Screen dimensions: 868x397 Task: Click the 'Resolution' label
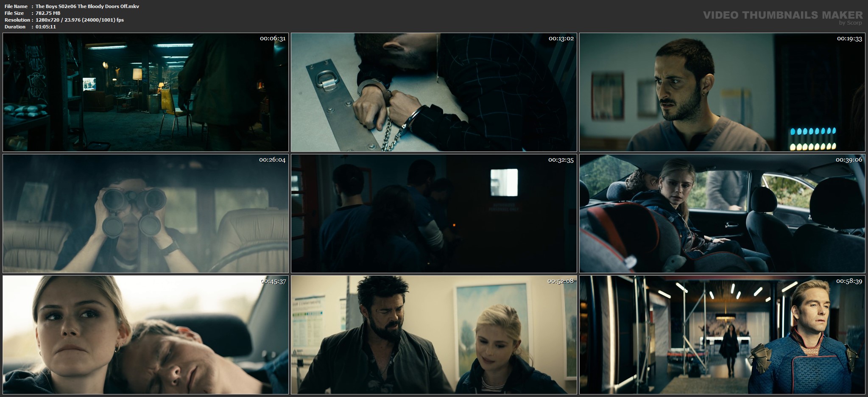pos(17,20)
